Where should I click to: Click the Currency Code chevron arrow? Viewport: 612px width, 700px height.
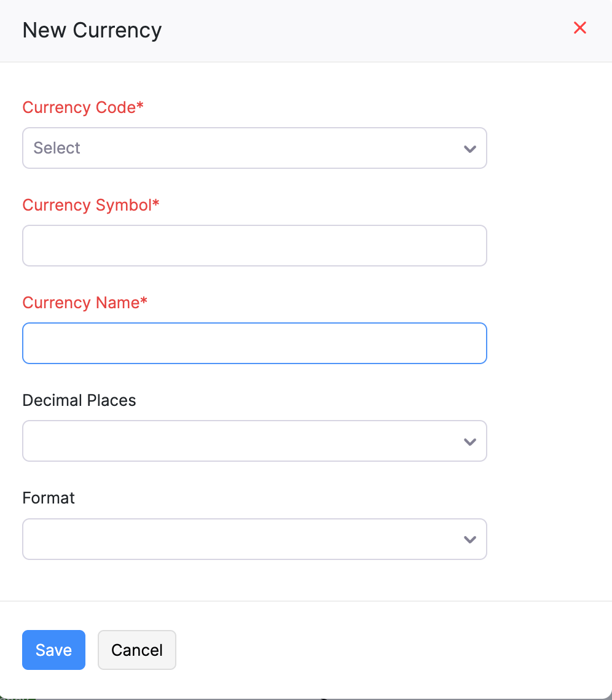pos(470,149)
